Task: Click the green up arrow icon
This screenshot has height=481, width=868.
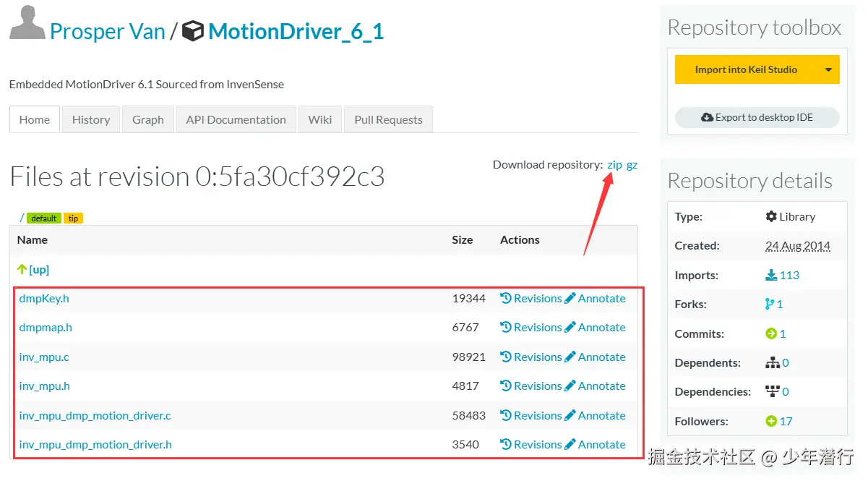Action: (22, 269)
